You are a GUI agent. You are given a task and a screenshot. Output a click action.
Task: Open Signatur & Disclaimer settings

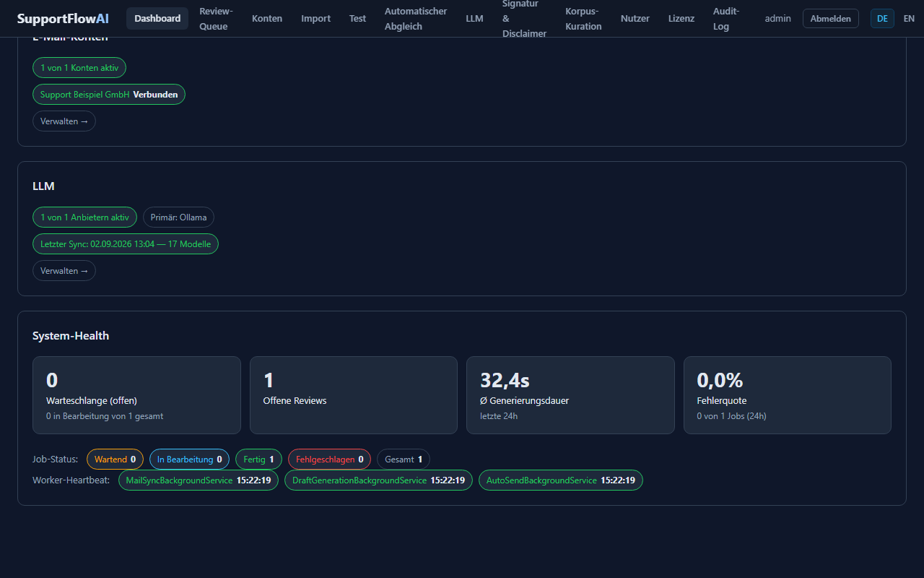coord(524,19)
